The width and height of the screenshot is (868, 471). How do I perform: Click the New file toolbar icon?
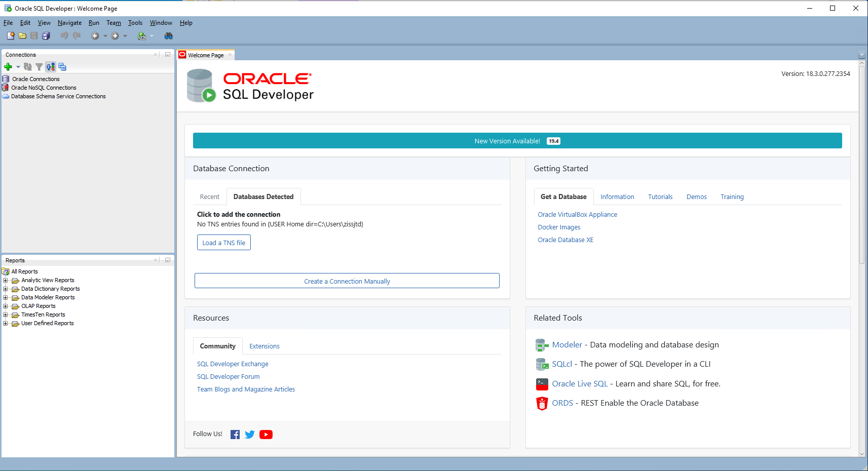[11, 36]
